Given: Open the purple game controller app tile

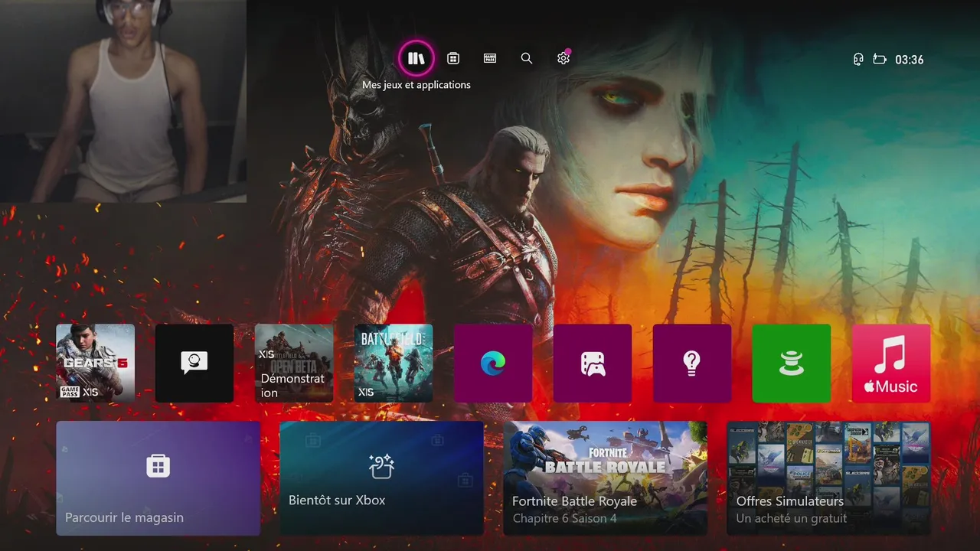Looking at the screenshot, I should click(x=593, y=363).
